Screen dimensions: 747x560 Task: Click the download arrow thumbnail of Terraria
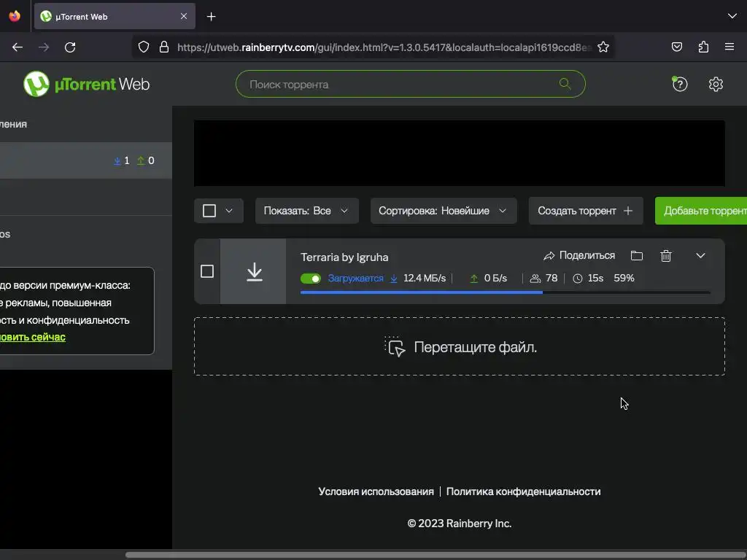point(254,271)
